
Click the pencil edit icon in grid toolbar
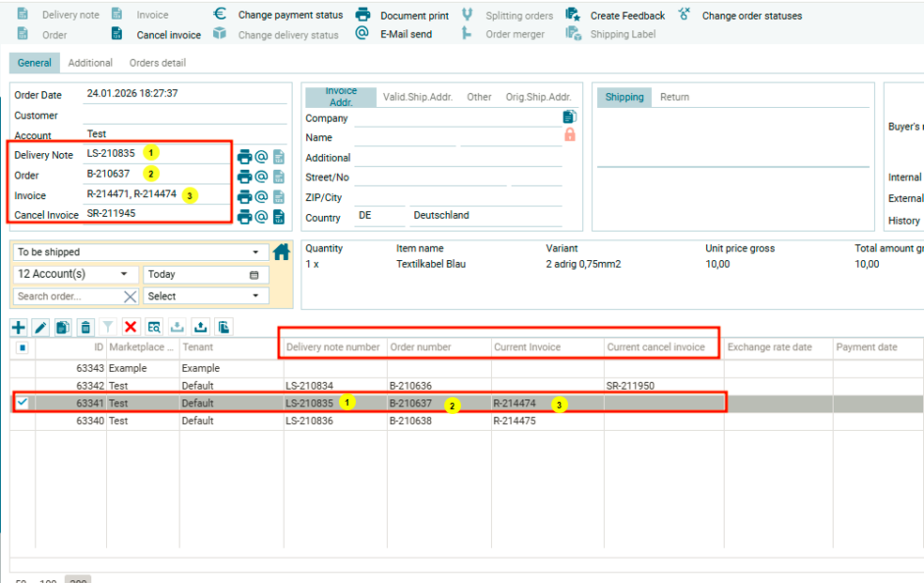coord(40,327)
